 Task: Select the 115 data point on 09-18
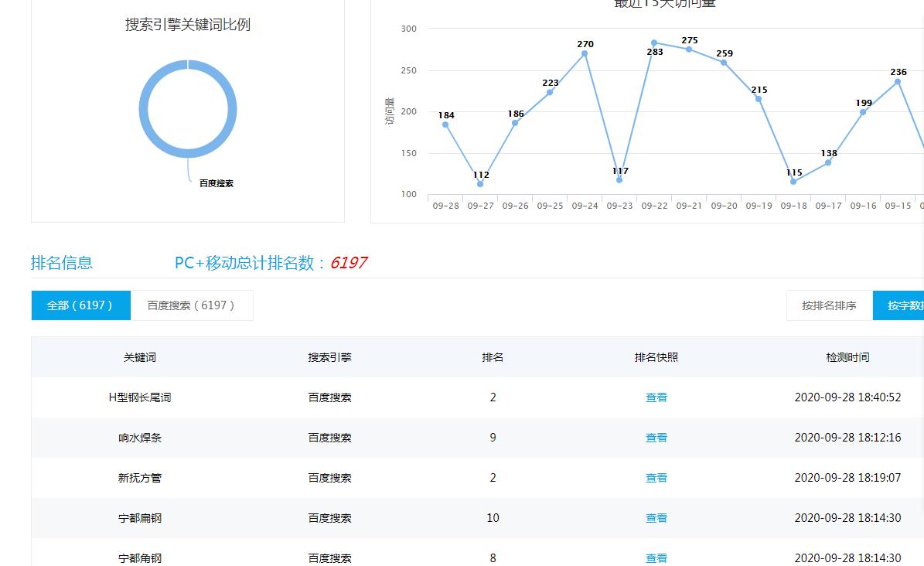pyautogui.click(x=793, y=182)
